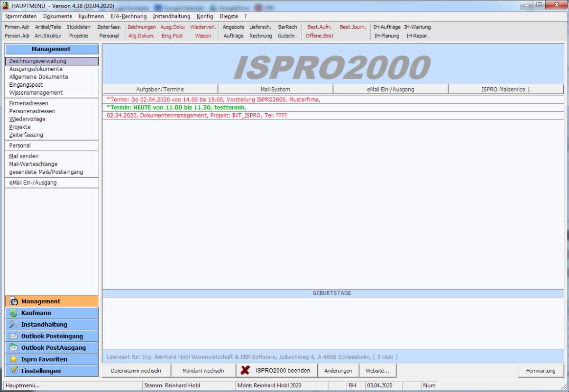569x392 pixels.
Task: Open gesendete Mails/Posteingang in the sidebar
Action: 46,172
